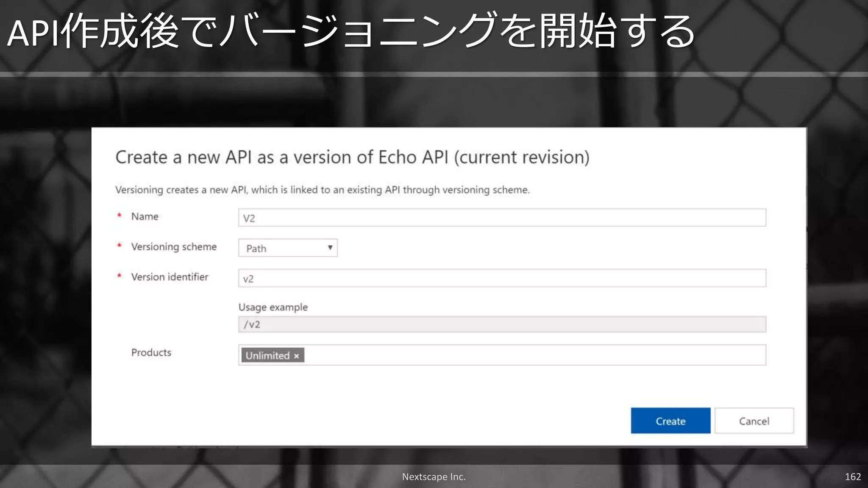
Task: Click the Version identifier field containing v2
Action: 502,278
